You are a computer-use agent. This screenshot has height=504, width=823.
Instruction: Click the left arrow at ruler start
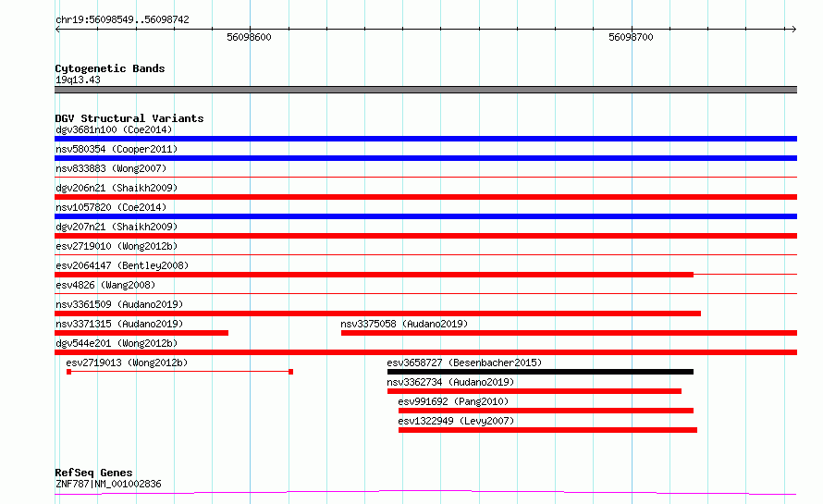tap(57, 30)
